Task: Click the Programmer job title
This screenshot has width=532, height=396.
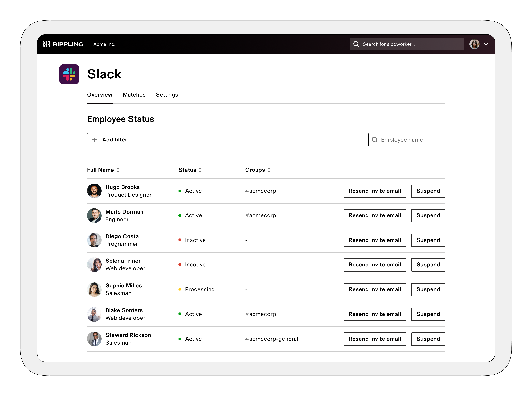Action: tap(121, 244)
